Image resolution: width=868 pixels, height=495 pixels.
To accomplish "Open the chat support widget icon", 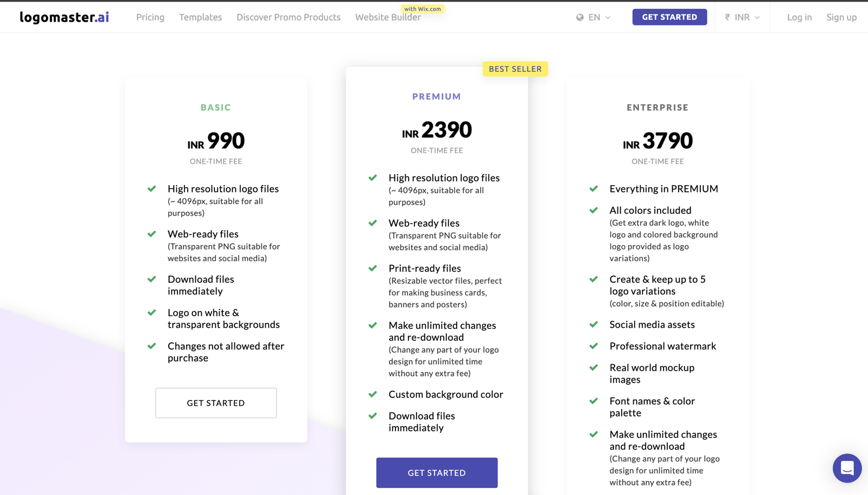I will [847, 468].
